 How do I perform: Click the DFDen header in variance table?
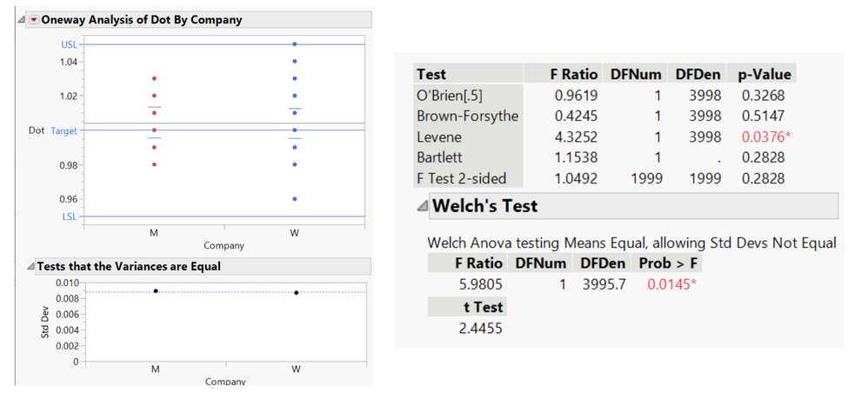[x=697, y=74]
